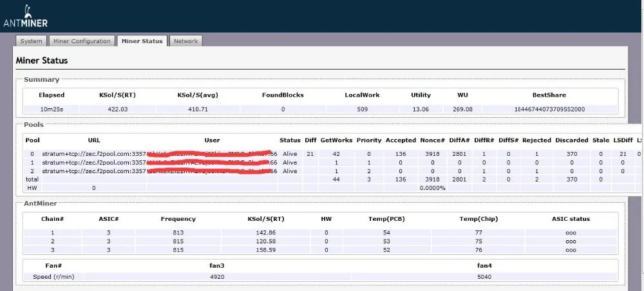
Task: Click total Discarded value 370
Action: 571,180
